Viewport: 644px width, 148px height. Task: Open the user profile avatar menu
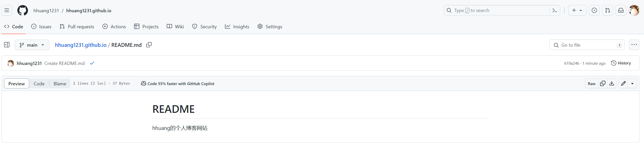tap(634, 10)
